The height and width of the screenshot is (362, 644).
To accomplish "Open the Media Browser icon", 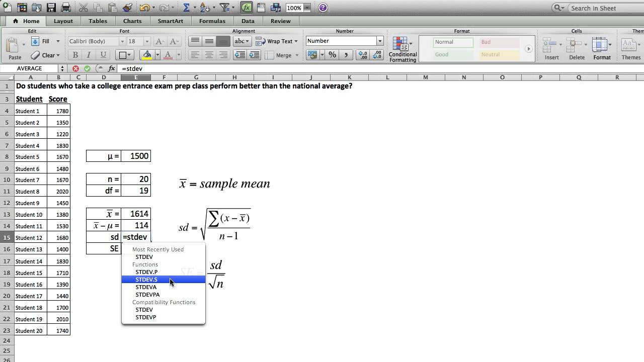I will (276, 8).
